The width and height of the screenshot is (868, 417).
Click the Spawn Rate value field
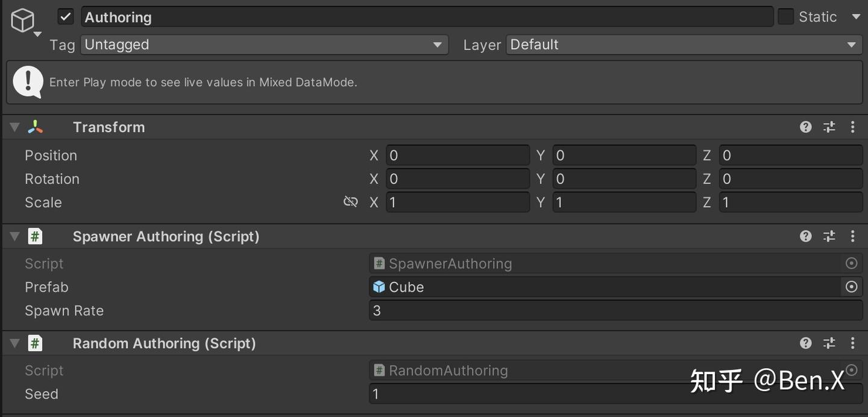pyautogui.click(x=615, y=310)
